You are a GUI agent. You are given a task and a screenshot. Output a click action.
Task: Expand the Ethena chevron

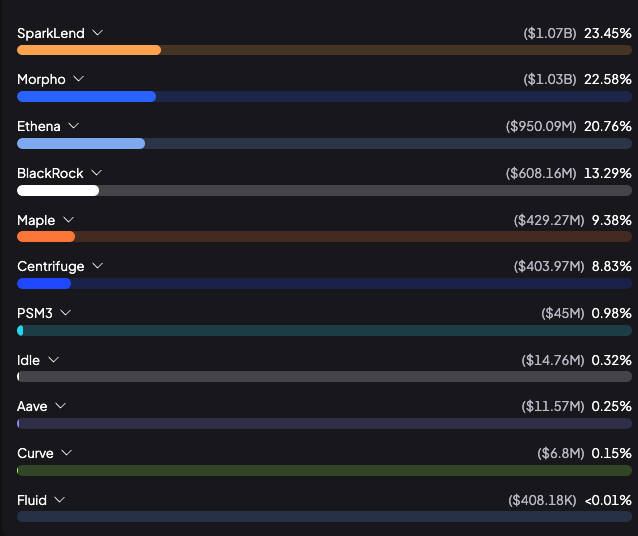[x=74, y=126]
